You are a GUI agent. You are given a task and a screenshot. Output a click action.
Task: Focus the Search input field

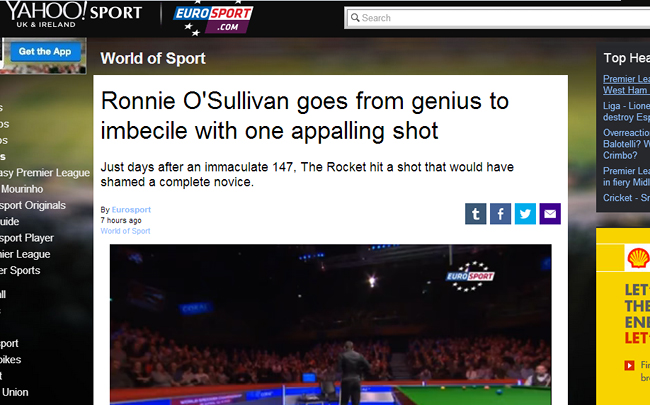click(x=499, y=18)
